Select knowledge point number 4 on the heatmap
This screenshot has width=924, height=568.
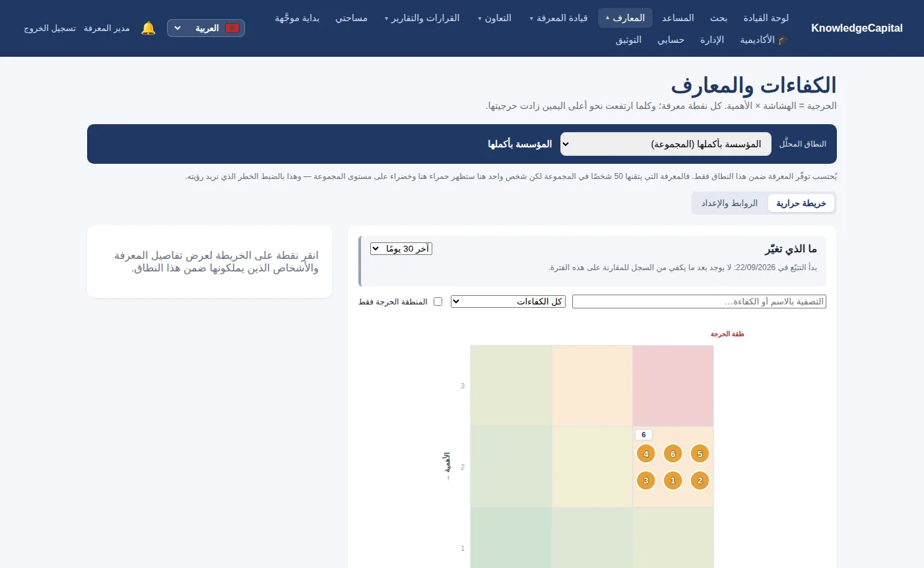(646, 454)
